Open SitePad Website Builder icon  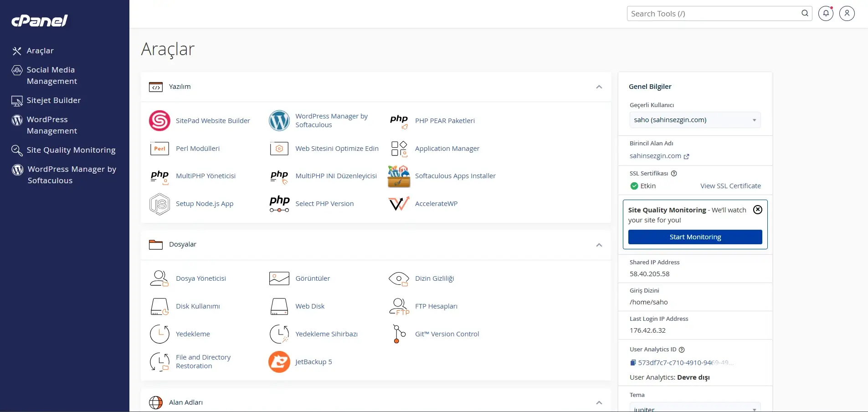pos(159,121)
